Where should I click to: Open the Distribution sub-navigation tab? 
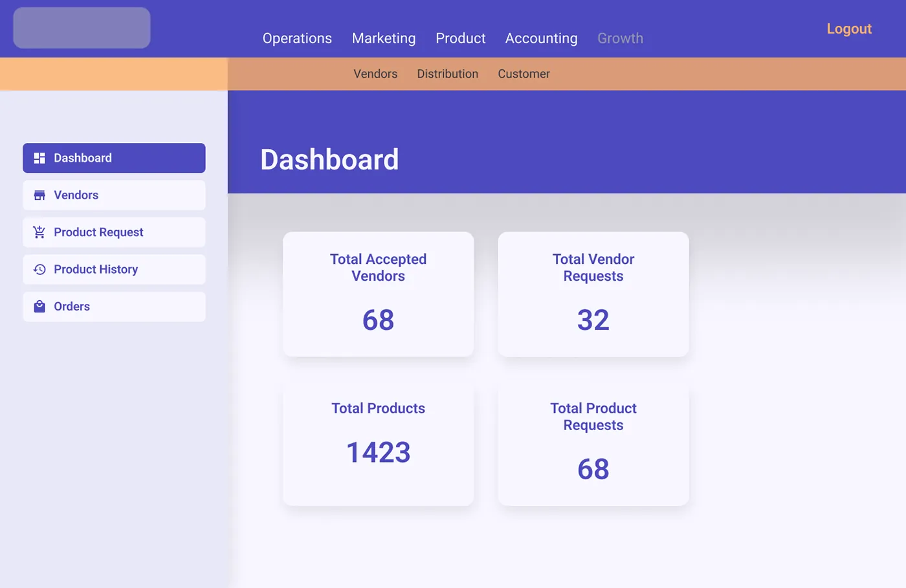448,74
